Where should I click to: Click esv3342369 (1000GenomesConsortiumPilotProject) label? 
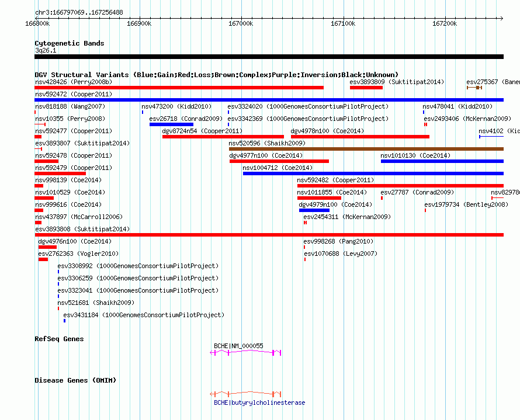pos(308,119)
